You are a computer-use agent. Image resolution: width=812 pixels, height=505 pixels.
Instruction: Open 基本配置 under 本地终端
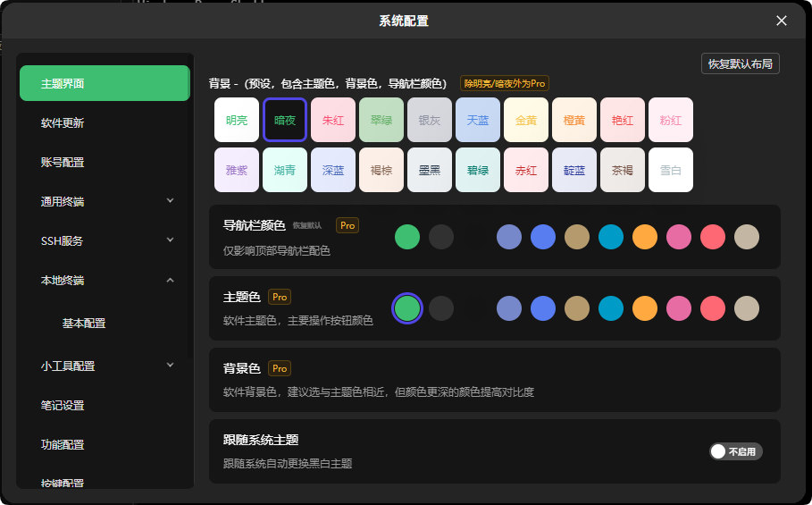coord(84,323)
